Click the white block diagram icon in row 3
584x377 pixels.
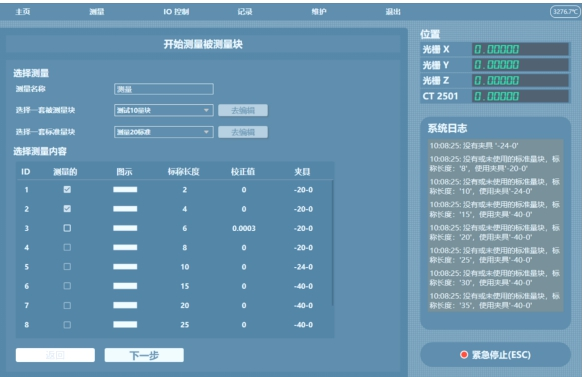(125, 228)
